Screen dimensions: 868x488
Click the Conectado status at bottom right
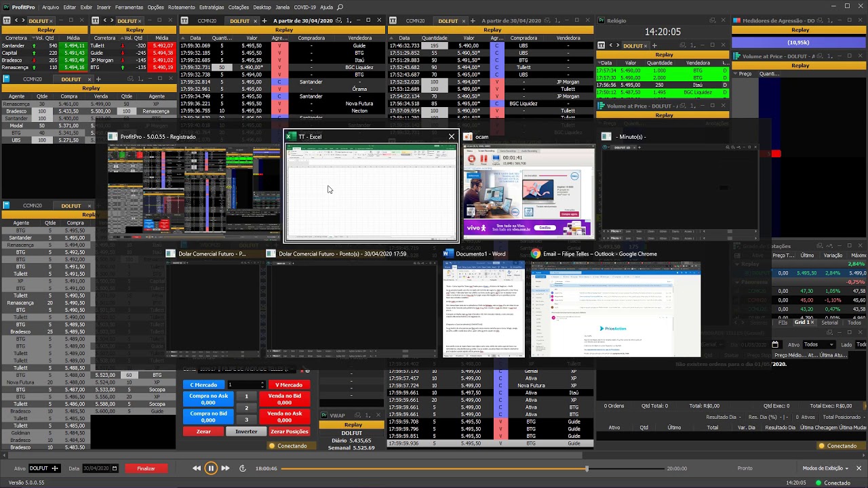tap(831, 483)
